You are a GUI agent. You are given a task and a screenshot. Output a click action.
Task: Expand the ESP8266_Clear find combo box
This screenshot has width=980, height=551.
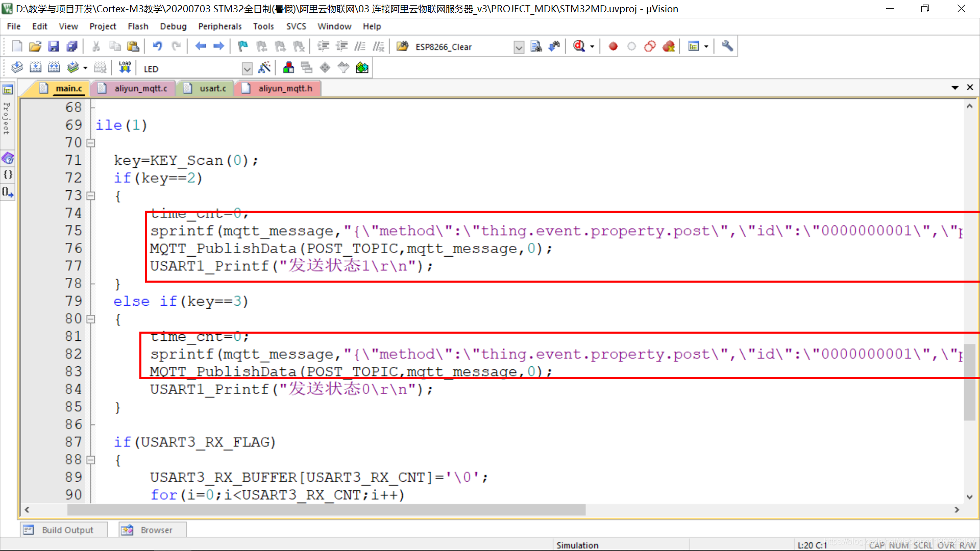519,47
